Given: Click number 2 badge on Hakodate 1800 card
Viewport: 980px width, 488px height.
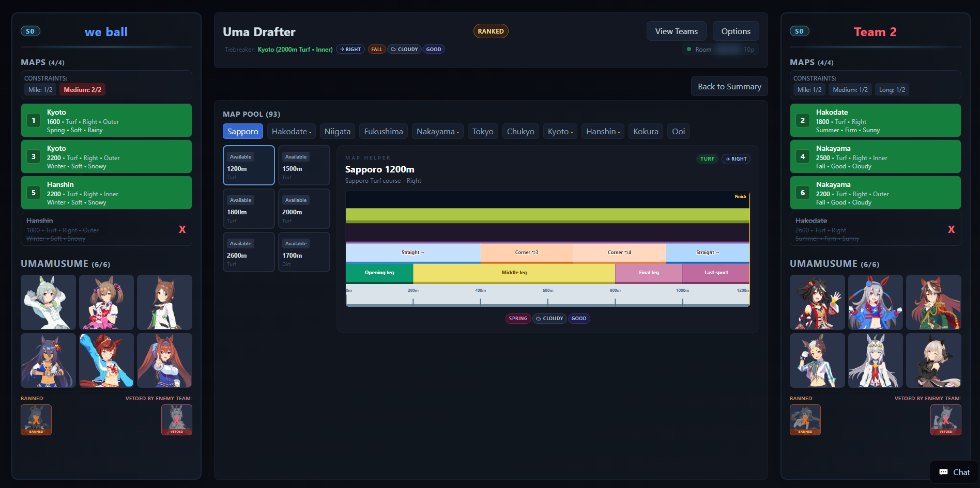Looking at the screenshot, I should click(803, 120).
